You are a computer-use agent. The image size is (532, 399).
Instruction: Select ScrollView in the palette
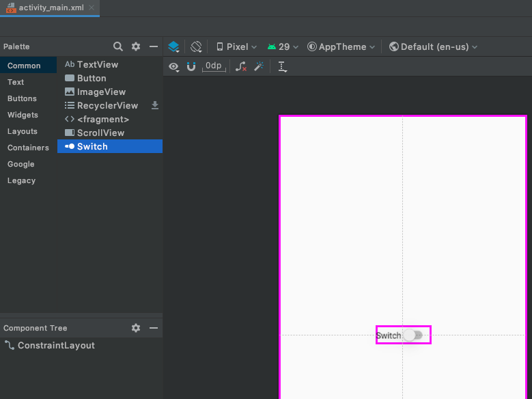(x=110, y=133)
